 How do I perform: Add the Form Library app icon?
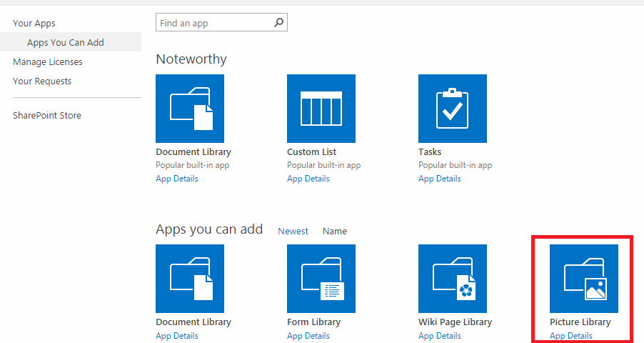pyautogui.click(x=321, y=279)
